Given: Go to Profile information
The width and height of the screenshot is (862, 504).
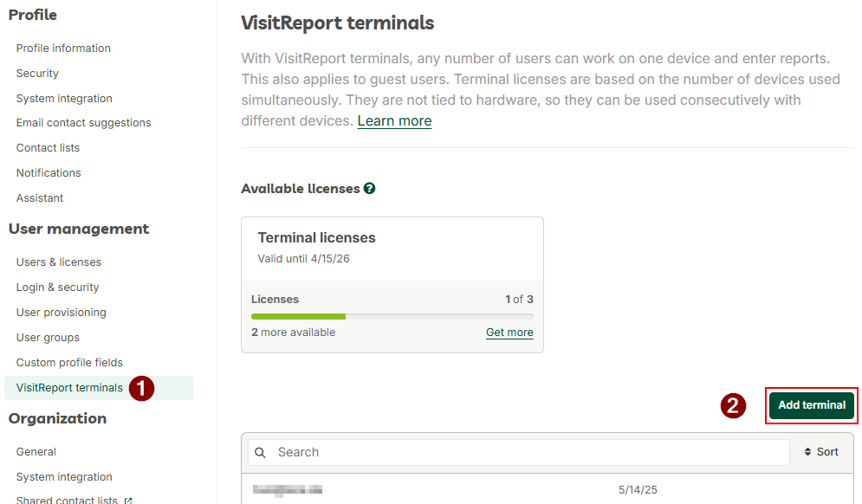Looking at the screenshot, I should click(62, 48).
